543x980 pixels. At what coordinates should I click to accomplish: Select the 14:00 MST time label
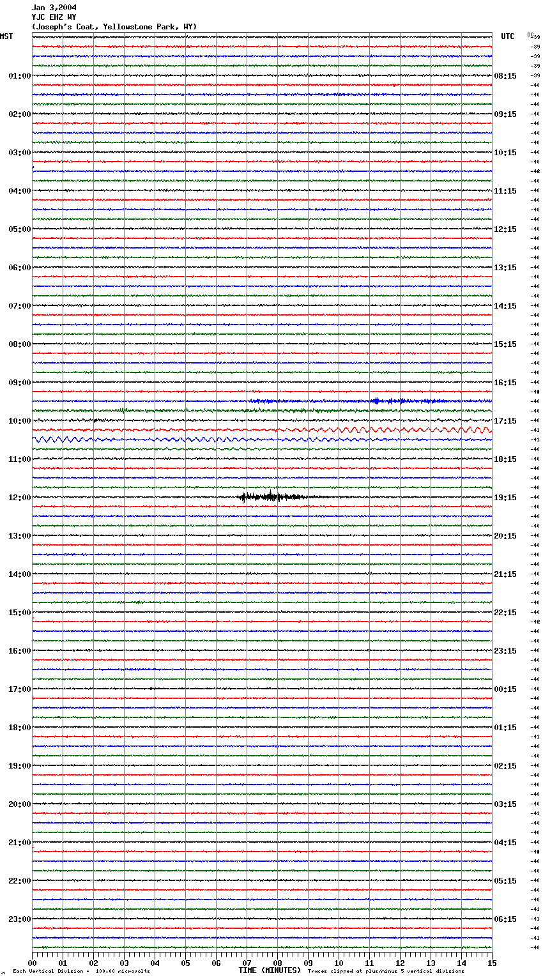(20, 574)
